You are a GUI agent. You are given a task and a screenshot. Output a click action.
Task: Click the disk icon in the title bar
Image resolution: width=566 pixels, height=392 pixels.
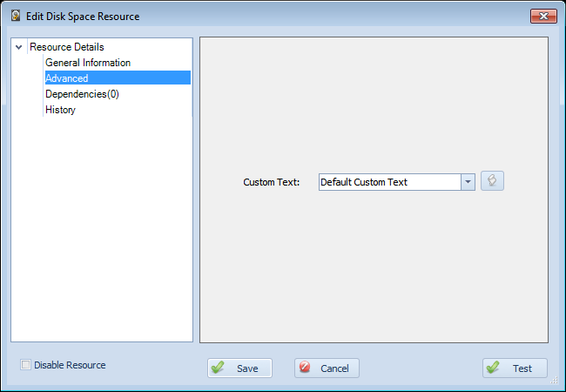[16, 16]
